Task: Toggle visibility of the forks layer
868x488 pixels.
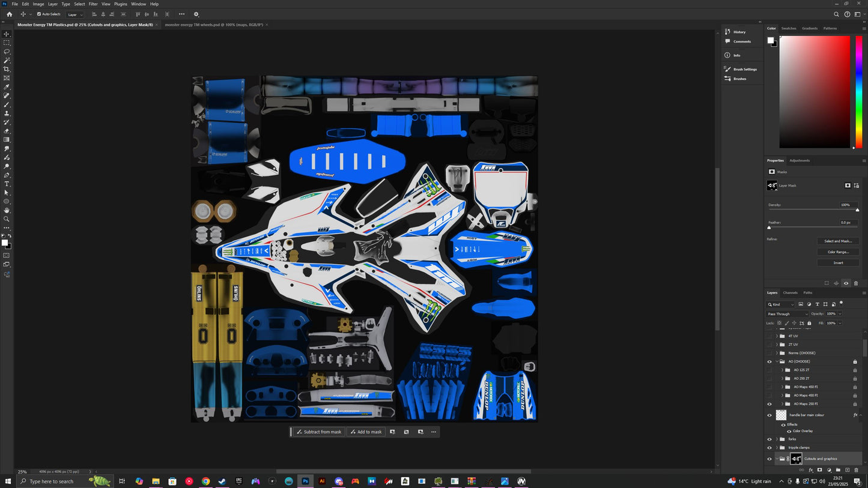Action: [x=769, y=439]
